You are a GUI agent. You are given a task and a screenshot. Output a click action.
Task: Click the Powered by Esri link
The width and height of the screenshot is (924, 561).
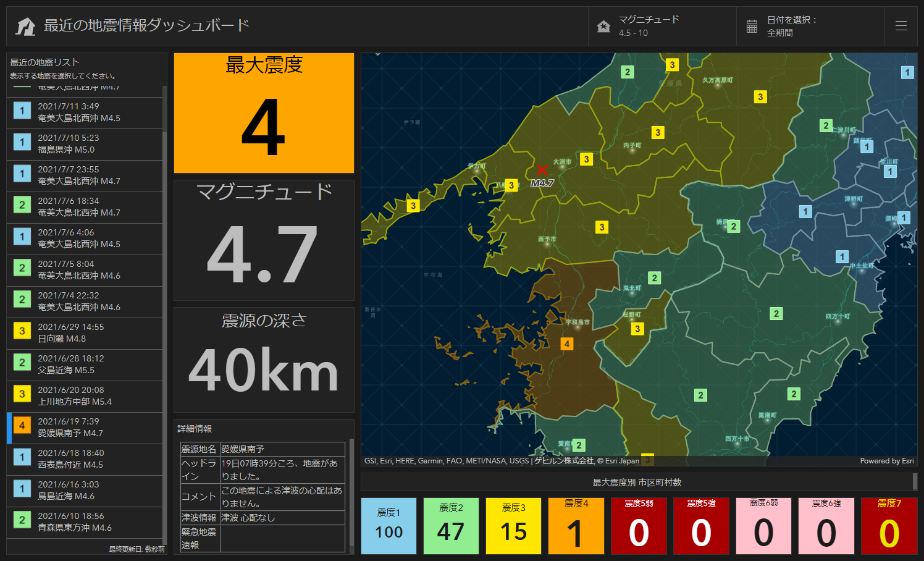pyautogui.click(x=886, y=461)
